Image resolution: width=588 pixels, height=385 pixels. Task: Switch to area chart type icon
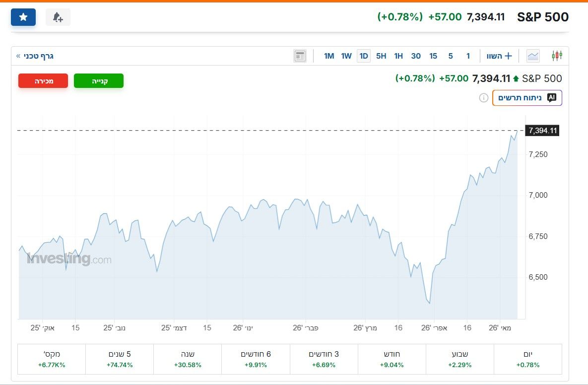(x=533, y=56)
